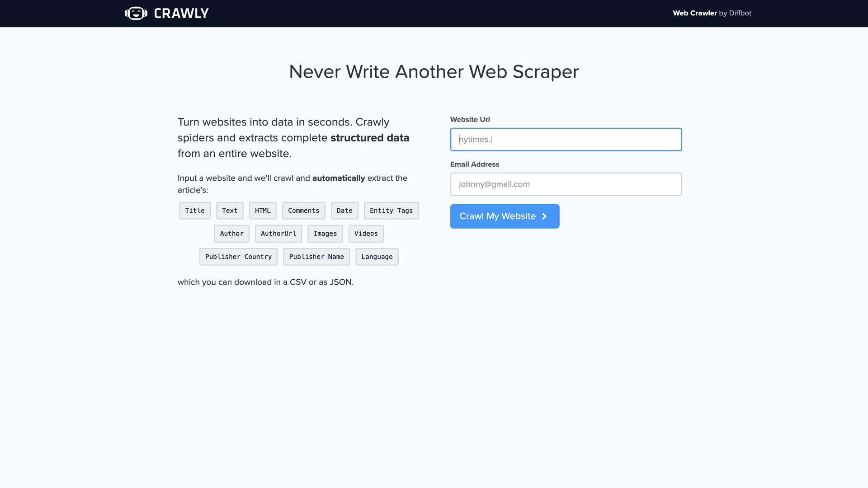Click the Videos tag chip
Viewport: 868px width, 488px height.
point(366,234)
